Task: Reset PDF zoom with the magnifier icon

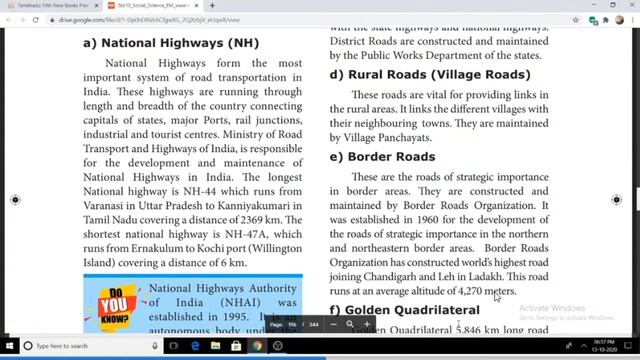Action: [350, 324]
